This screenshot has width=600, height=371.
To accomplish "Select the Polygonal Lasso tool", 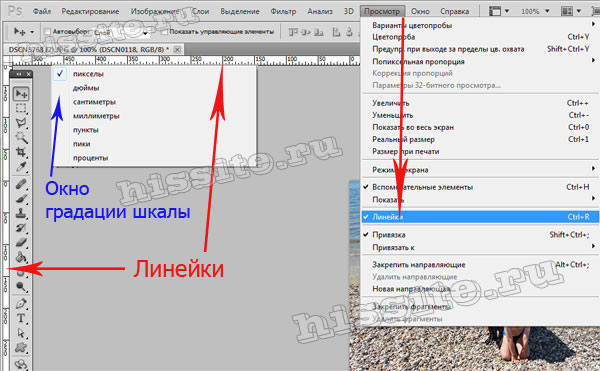I will [21, 123].
